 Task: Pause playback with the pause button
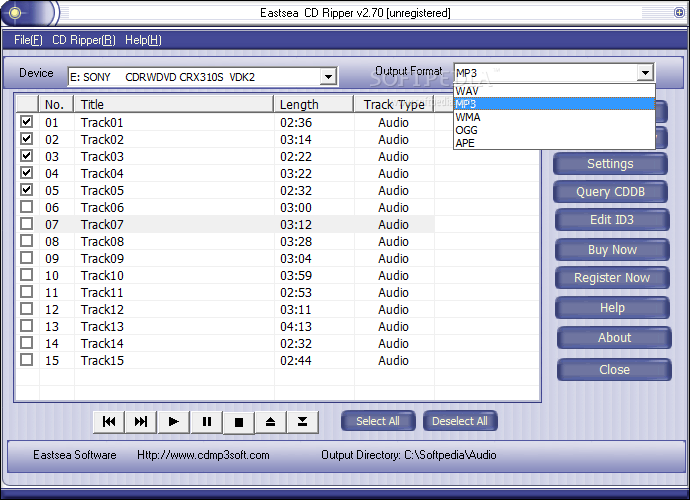(206, 422)
